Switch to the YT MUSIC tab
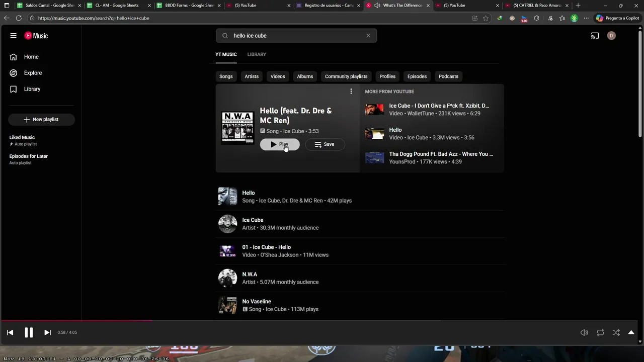Screen dimensions: 644x362 (x=226, y=54)
